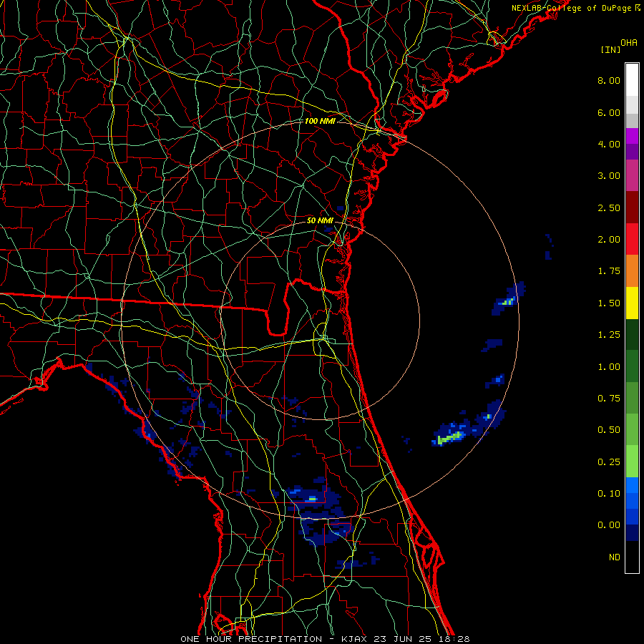
Task: Click the 0.75 legend value
Action: click(609, 399)
